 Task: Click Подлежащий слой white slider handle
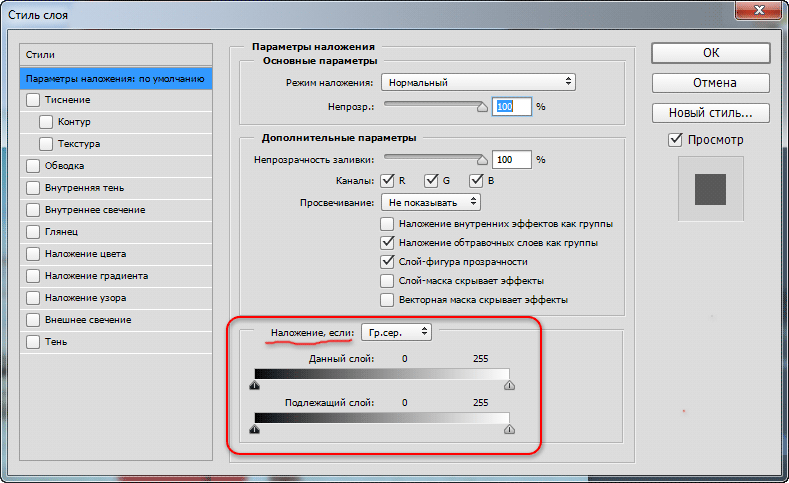point(509,429)
